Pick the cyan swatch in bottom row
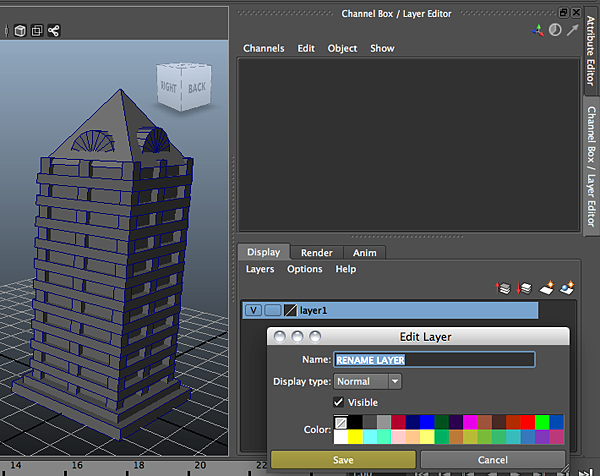This screenshot has height=476, width=600. [x=370, y=437]
